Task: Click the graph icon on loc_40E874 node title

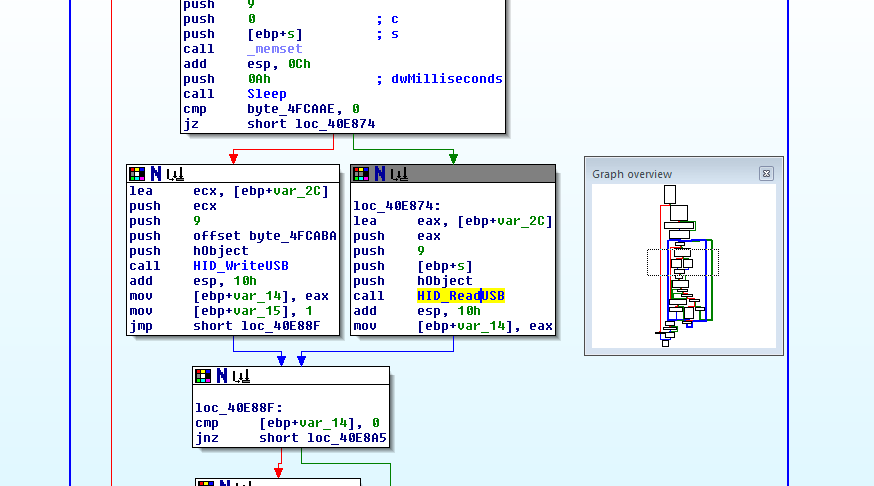Action: [x=399, y=174]
